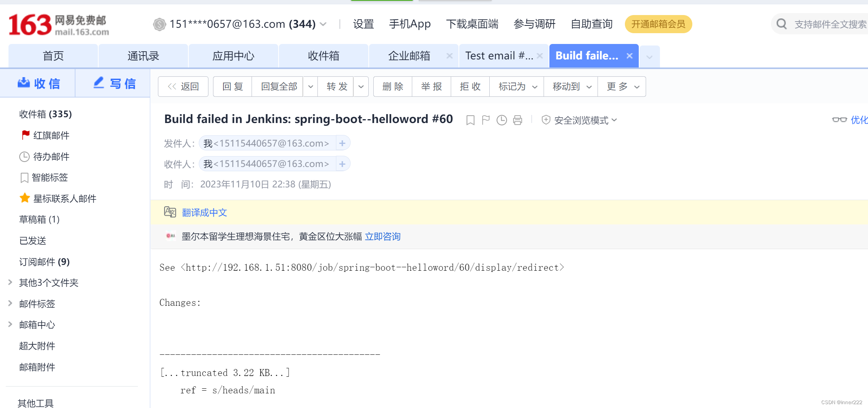Open 收件箱 (335) folder
Screen dimensions: 868x408
[45, 114]
